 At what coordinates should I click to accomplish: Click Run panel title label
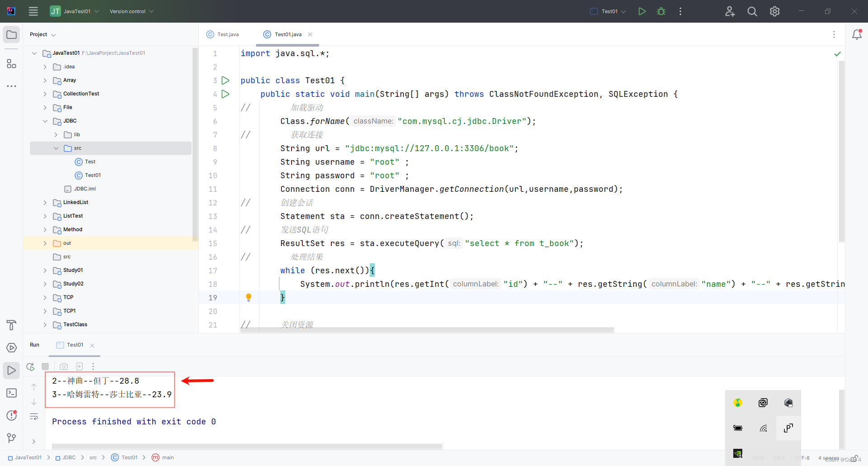pos(34,345)
